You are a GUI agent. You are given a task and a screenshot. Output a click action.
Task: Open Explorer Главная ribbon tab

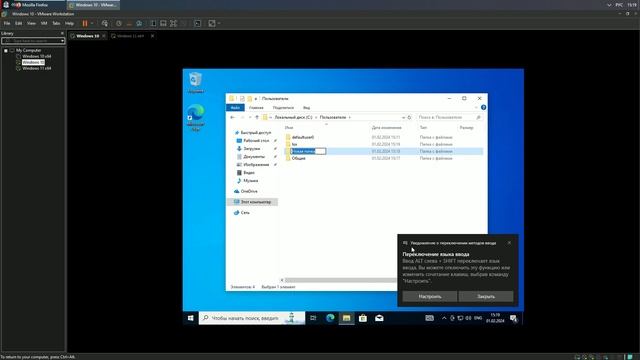click(256, 108)
